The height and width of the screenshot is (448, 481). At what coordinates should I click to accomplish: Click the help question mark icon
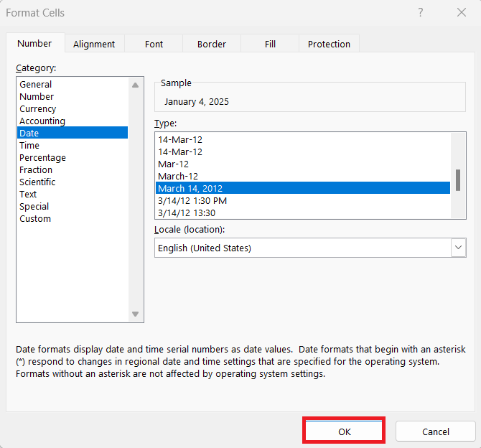point(420,13)
